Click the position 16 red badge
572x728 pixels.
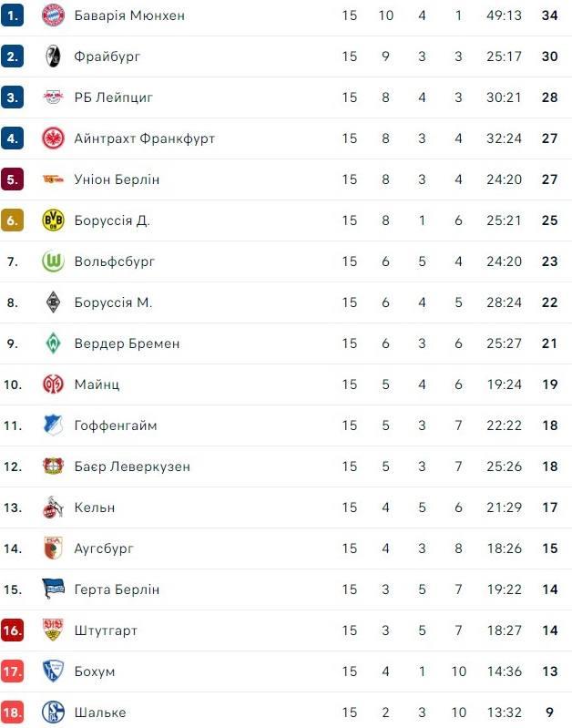coord(13,631)
